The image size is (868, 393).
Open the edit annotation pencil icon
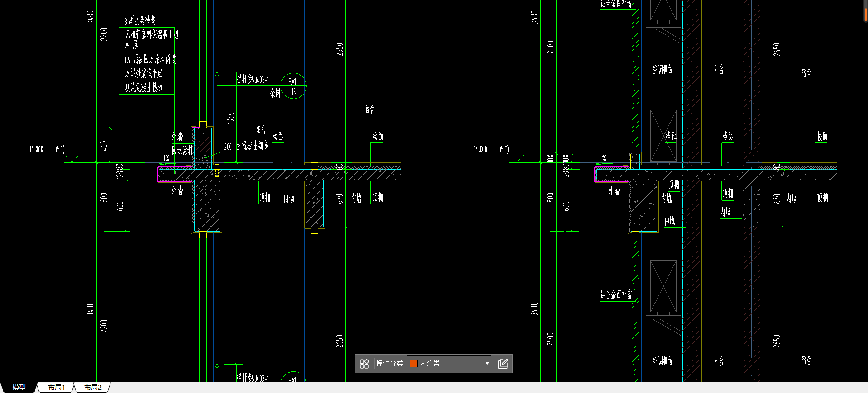[x=503, y=364]
